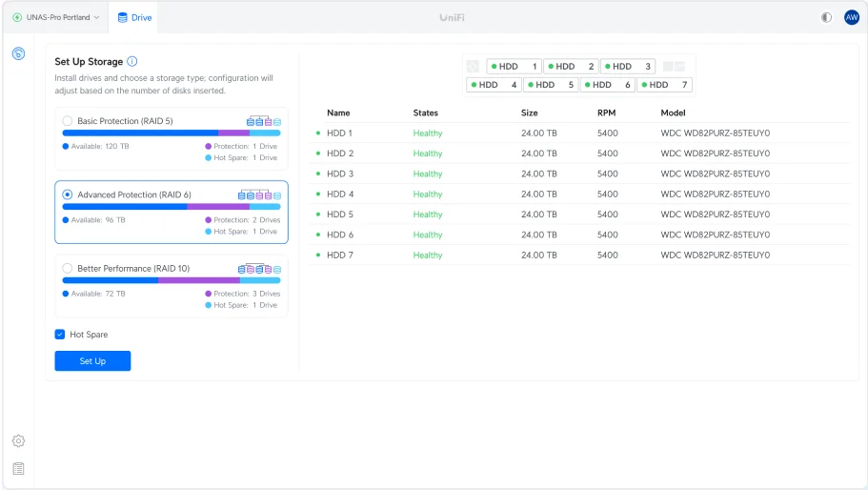Select Basic Protection (RAID 5) option
868x490 pixels.
pyautogui.click(x=68, y=121)
